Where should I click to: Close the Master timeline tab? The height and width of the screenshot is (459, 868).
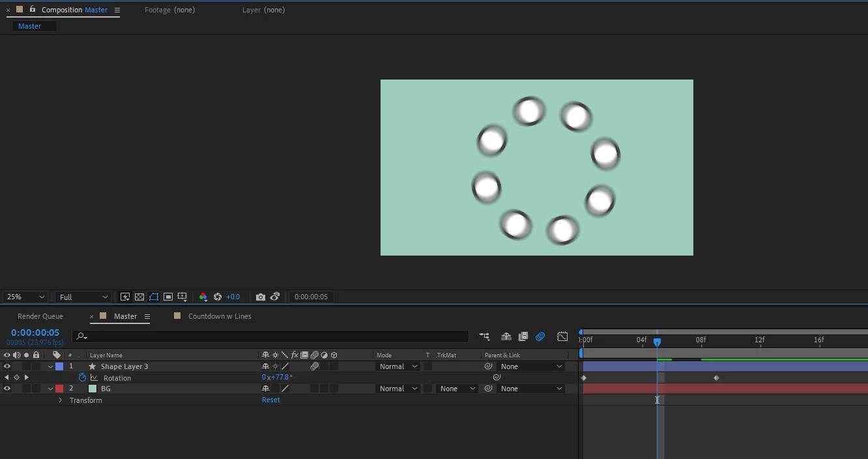[91, 317]
